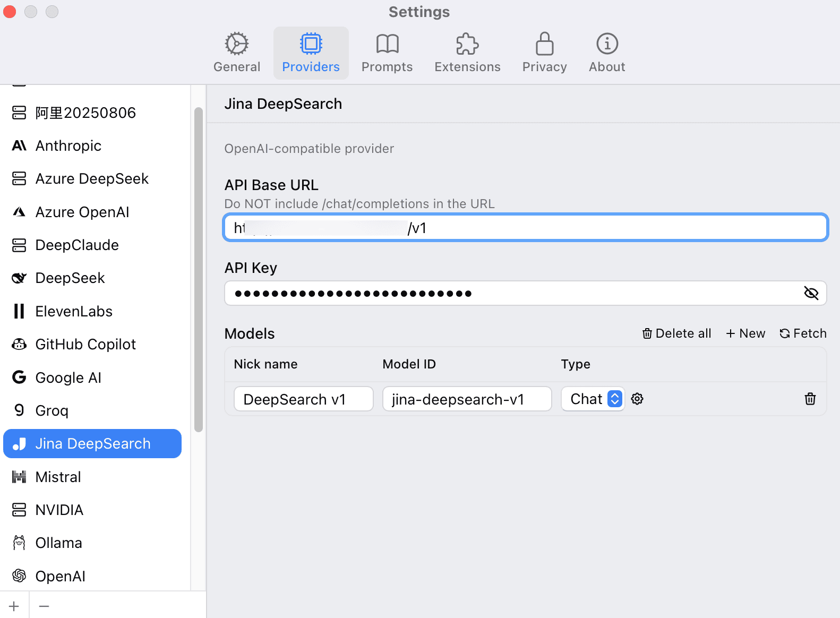Delete all models
Screen dimensions: 840x618
coord(676,333)
